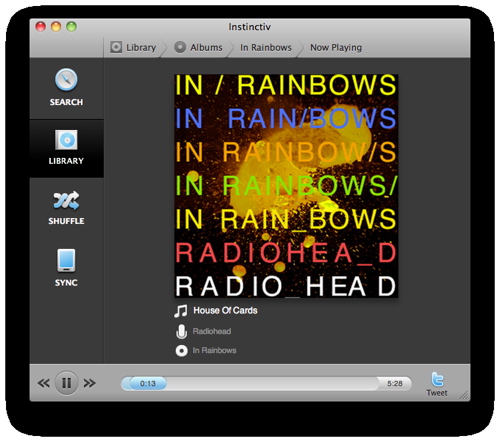Click the microphone icon beside Radiohead
500x442 pixels.
click(181, 331)
